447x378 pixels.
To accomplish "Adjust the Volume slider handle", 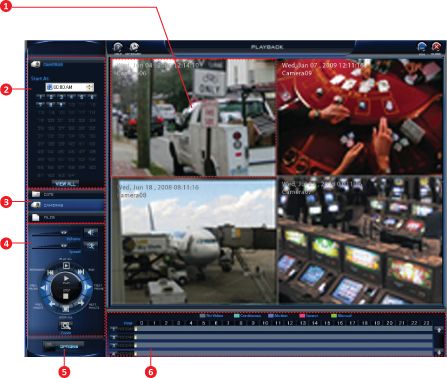I will (64, 233).
